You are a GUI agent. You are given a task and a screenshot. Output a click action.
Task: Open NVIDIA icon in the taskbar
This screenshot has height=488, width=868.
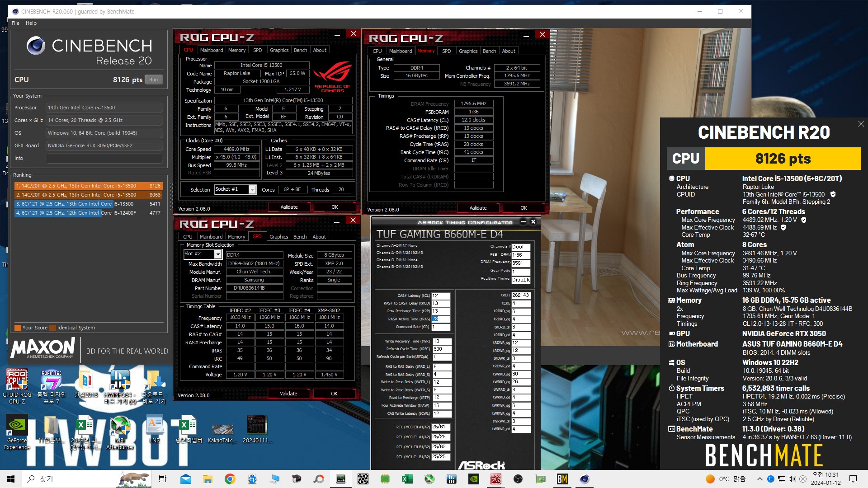(x=473, y=479)
